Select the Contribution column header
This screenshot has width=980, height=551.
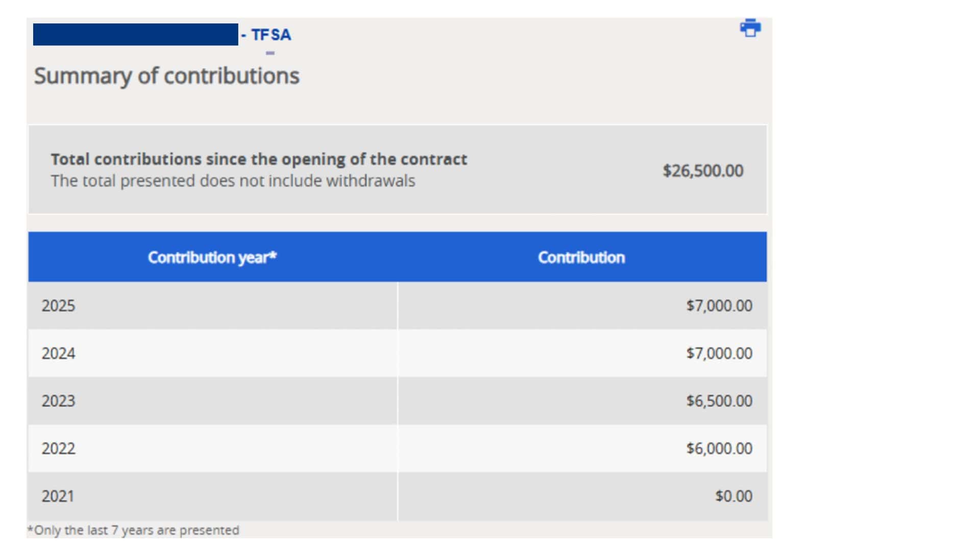[581, 257]
